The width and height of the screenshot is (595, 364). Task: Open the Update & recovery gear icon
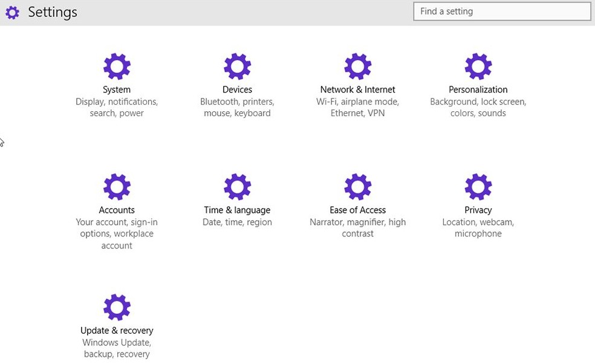(117, 307)
